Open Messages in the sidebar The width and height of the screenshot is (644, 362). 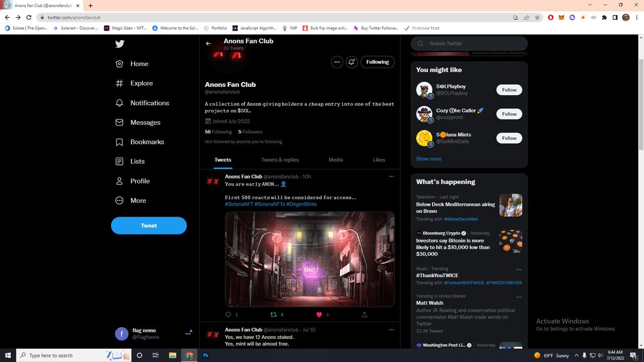[x=138, y=122]
